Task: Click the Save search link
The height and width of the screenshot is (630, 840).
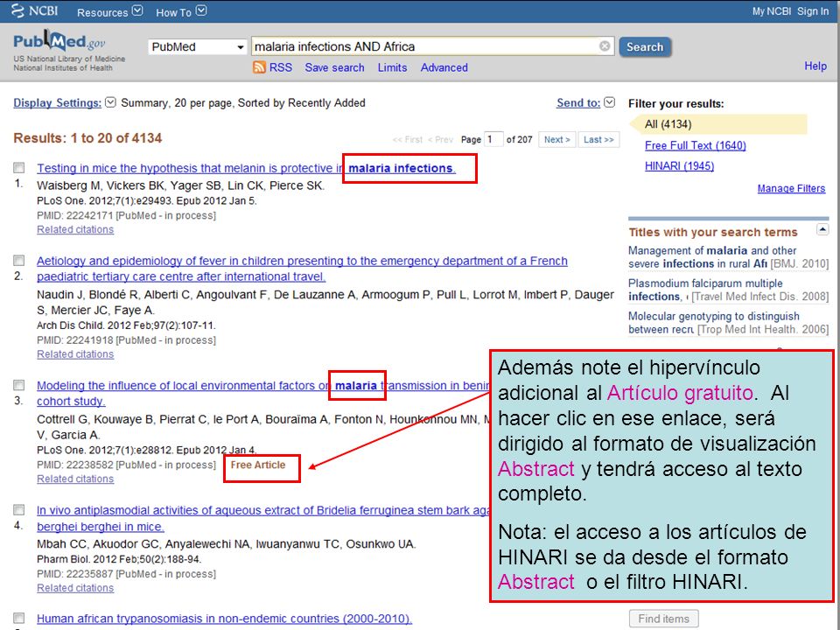Action: point(334,67)
